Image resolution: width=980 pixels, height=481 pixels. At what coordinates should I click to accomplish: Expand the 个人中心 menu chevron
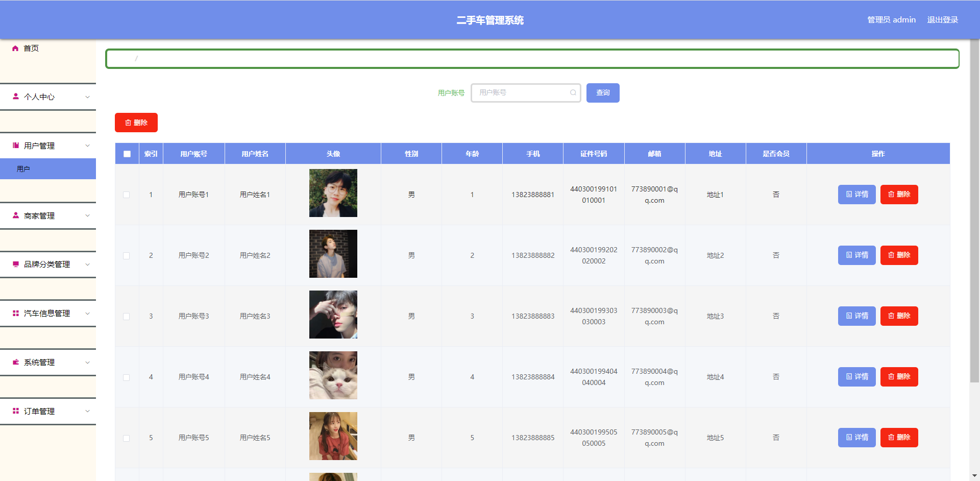[87, 97]
